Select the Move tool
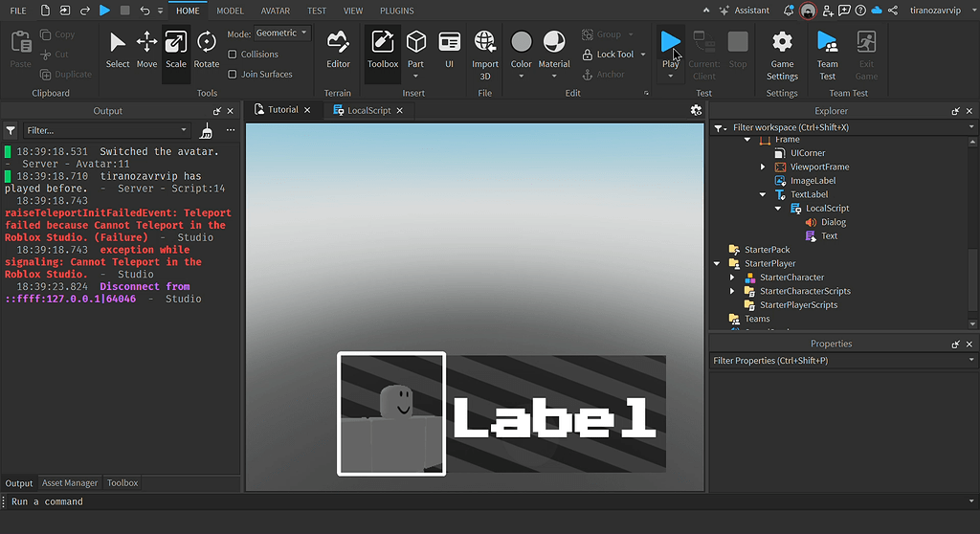 click(x=146, y=49)
